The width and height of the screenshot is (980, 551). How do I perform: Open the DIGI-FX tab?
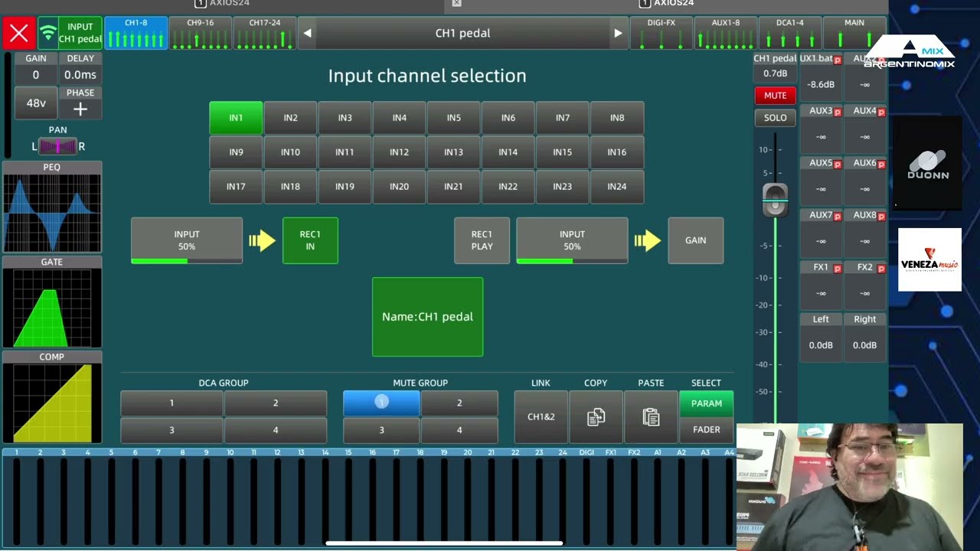tap(661, 33)
